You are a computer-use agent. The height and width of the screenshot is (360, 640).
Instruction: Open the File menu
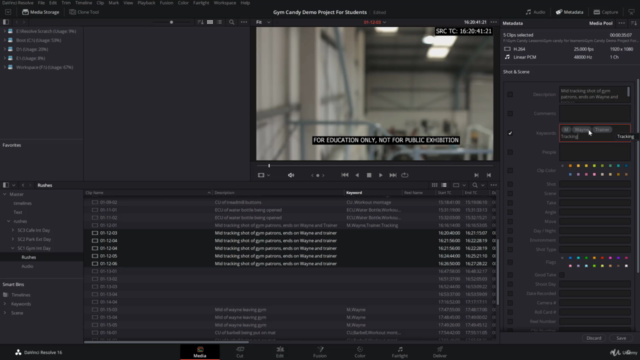pyautogui.click(x=41, y=3)
